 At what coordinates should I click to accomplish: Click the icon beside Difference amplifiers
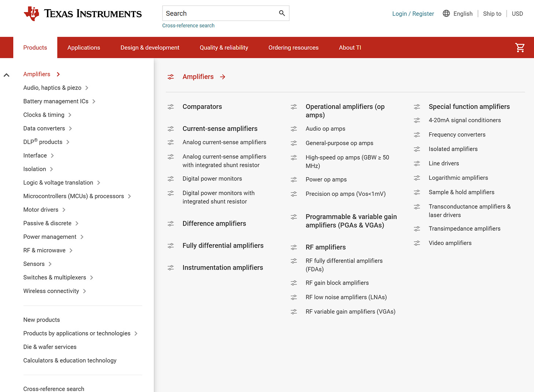pyautogui.click(x=171, y=224)
